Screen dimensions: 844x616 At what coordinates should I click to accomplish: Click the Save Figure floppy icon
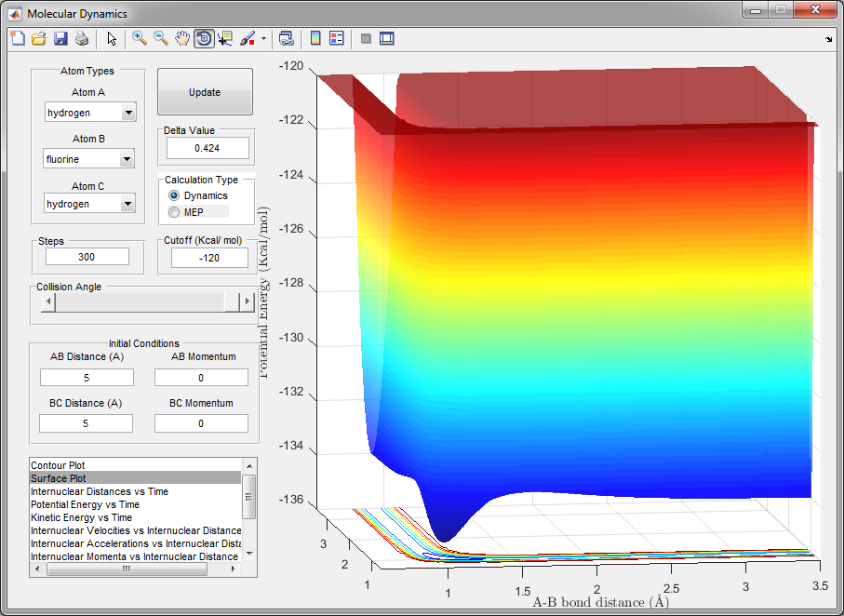(x=60, y=39)
